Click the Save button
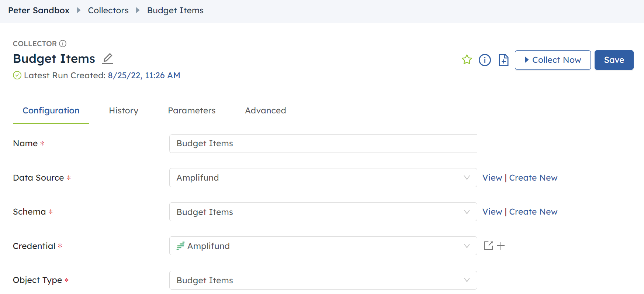 click(x=614, y=60)
